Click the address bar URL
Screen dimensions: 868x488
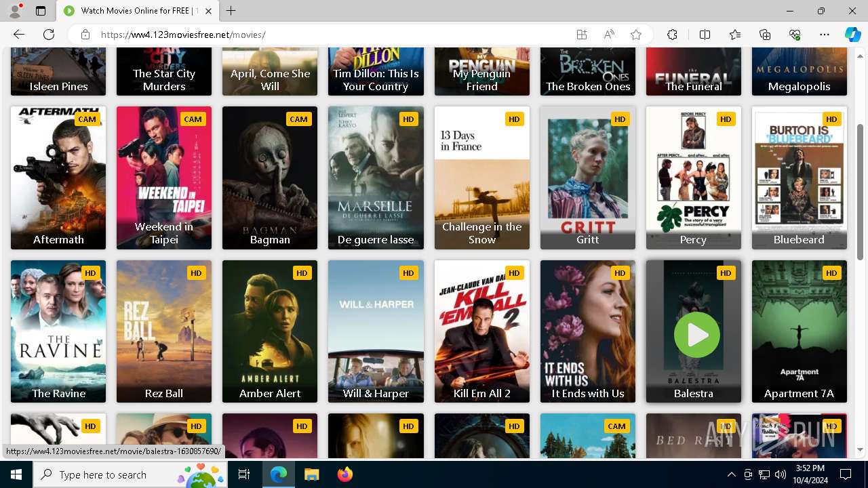coord(183,35)
